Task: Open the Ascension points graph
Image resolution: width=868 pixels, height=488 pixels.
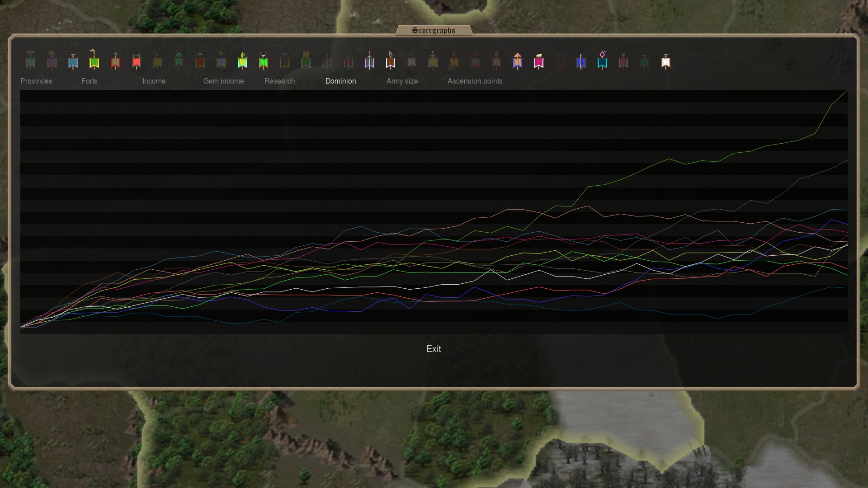Action: click(475, 81)
